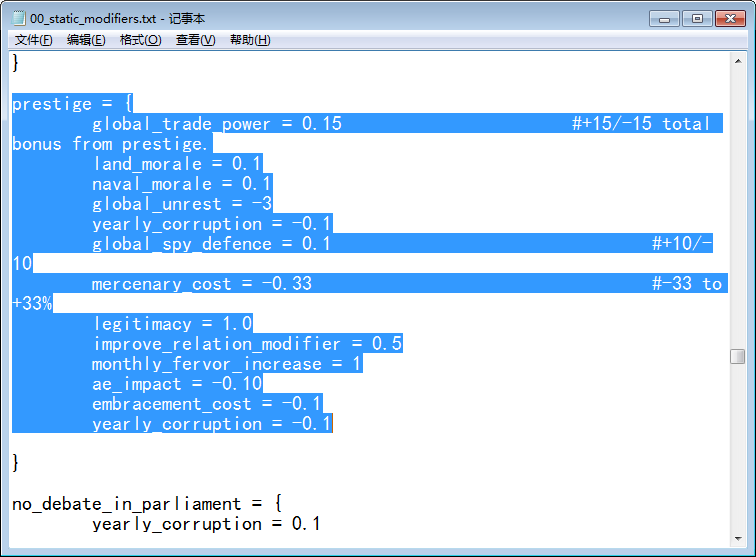Click the 'monthly_fervor_increase = 1' line
The image size is (756, 557).
[227, 364]
